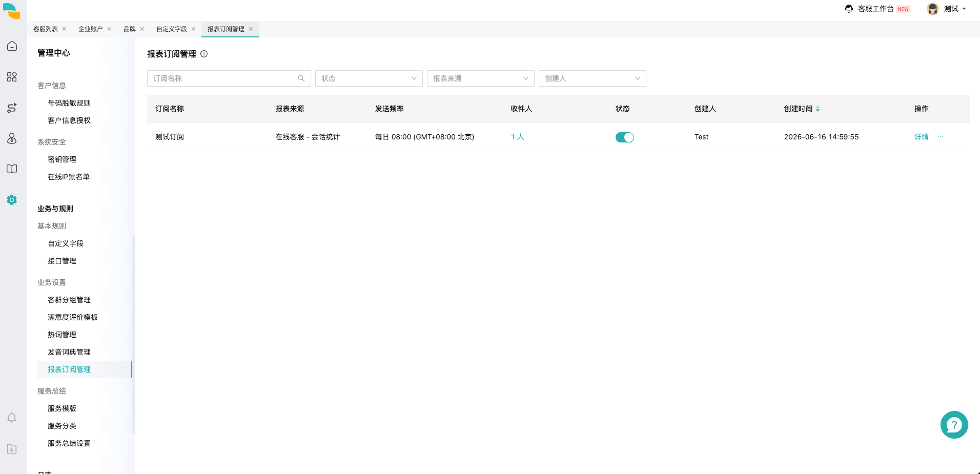The width and height of the screenshot is (980, 474).
Task: Open the settings gear icon in left rail
Action: click(12, 200)
